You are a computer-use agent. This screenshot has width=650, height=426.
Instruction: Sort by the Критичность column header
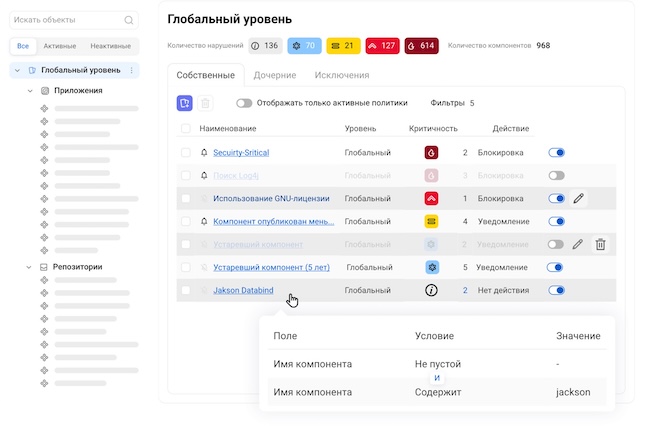click(x=433, y=128)
